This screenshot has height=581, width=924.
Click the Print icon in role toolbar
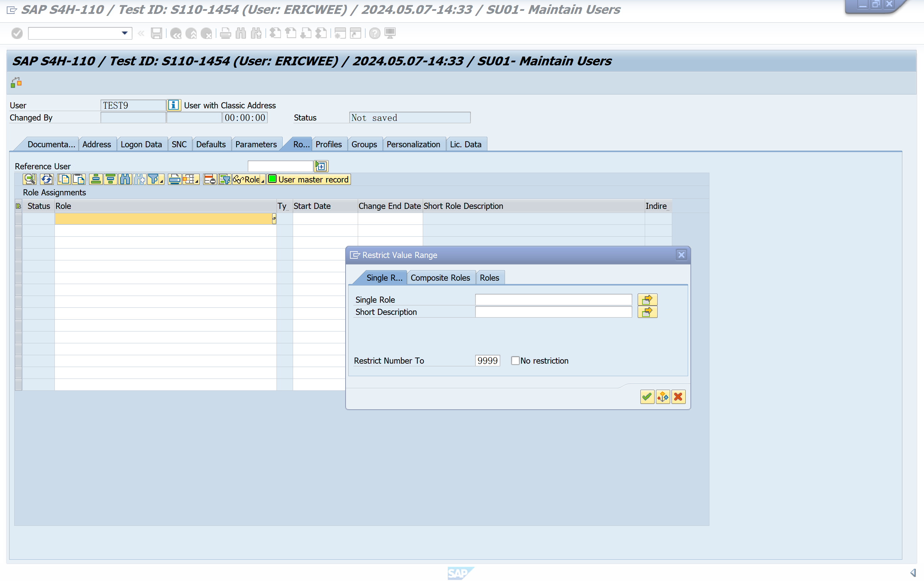174,179
